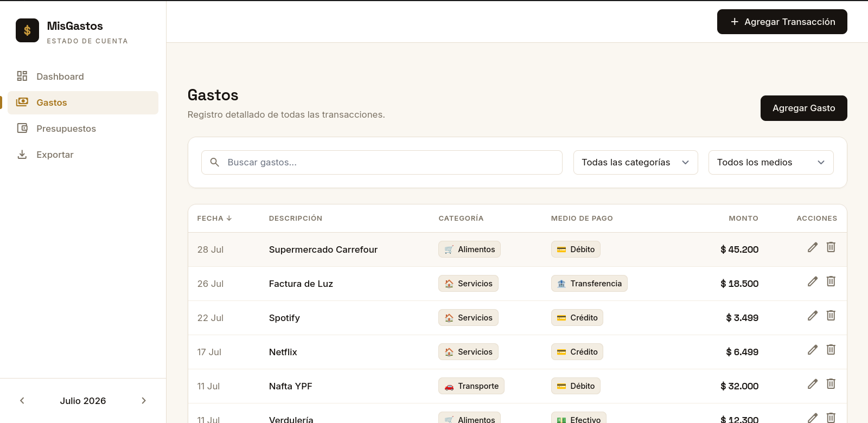This screenshot has height=423, width=868.
Task: Click the Transporte tag on Nafta YPF row
Action: click(471, 386)
